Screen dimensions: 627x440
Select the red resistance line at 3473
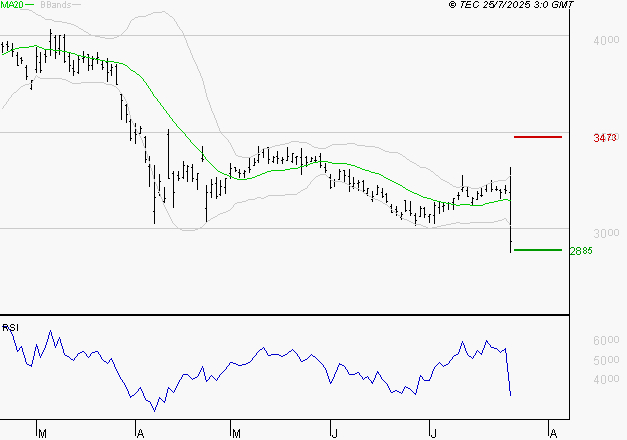point(537,136)
